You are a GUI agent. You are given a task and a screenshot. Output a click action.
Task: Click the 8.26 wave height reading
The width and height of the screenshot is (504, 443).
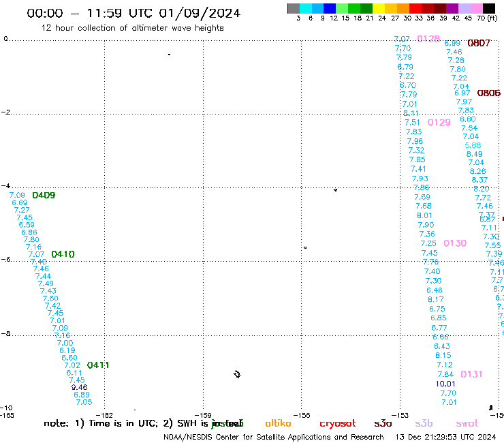(x=477, y=171)
